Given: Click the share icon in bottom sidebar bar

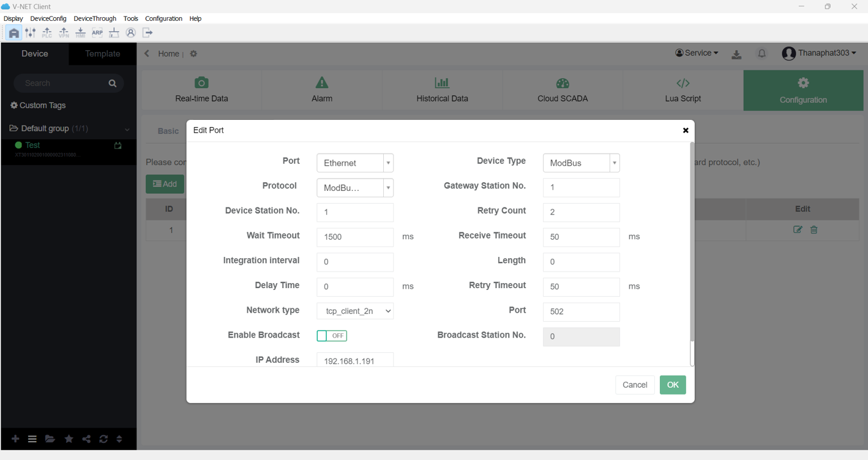Looking at the screenshot, I should click(x=86, y=439).
